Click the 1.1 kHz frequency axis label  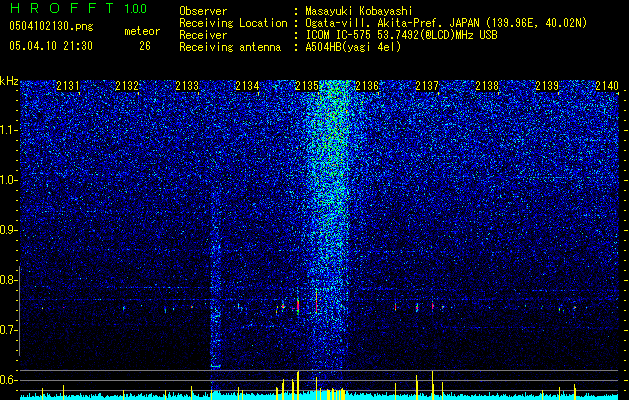(x=9, y=130)
